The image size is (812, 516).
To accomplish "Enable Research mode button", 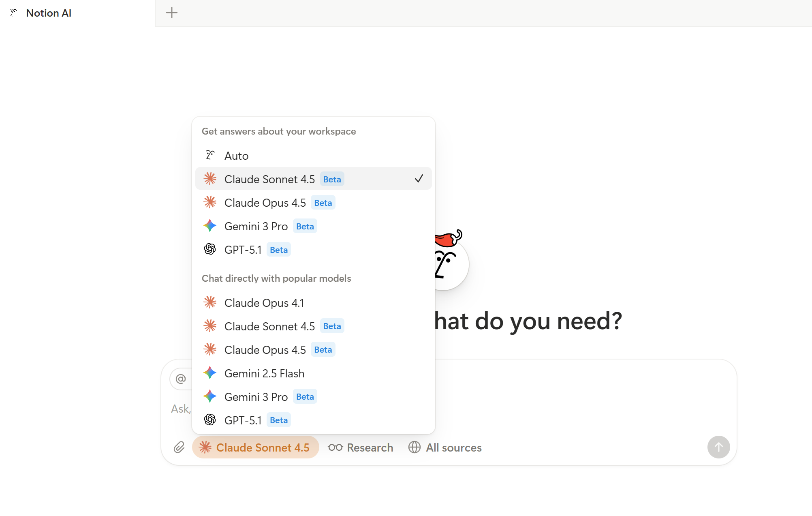I will (370, 447).
